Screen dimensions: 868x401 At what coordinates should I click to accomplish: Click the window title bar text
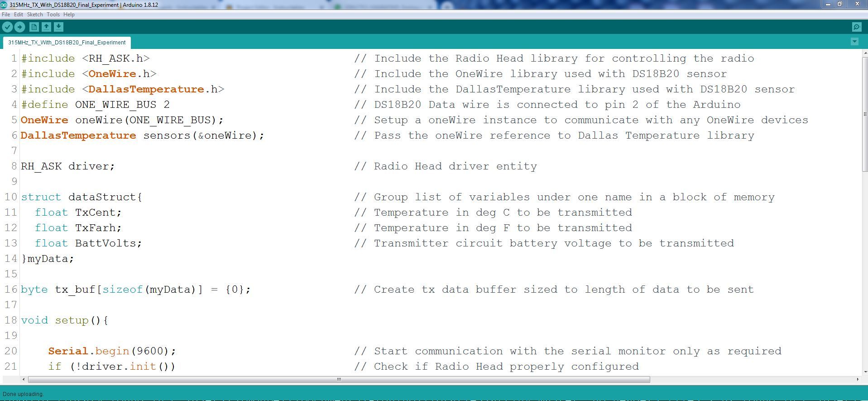[84, 5]
